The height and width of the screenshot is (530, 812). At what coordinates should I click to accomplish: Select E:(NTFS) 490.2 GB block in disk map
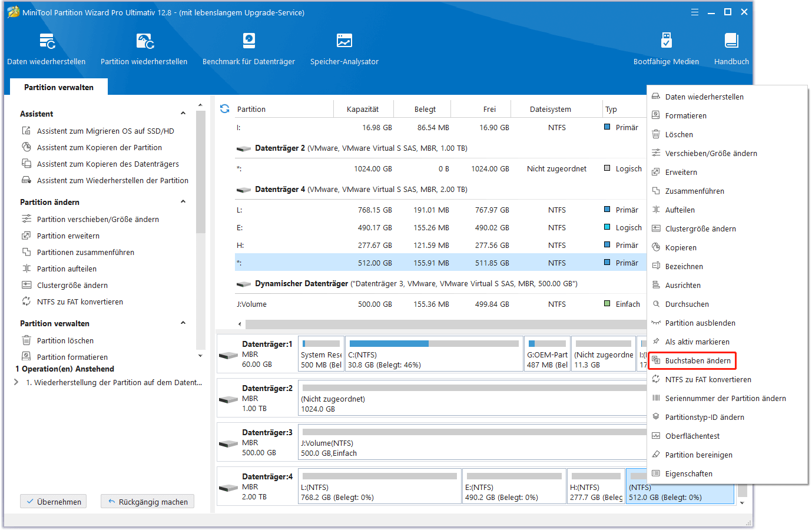(514, 486)
